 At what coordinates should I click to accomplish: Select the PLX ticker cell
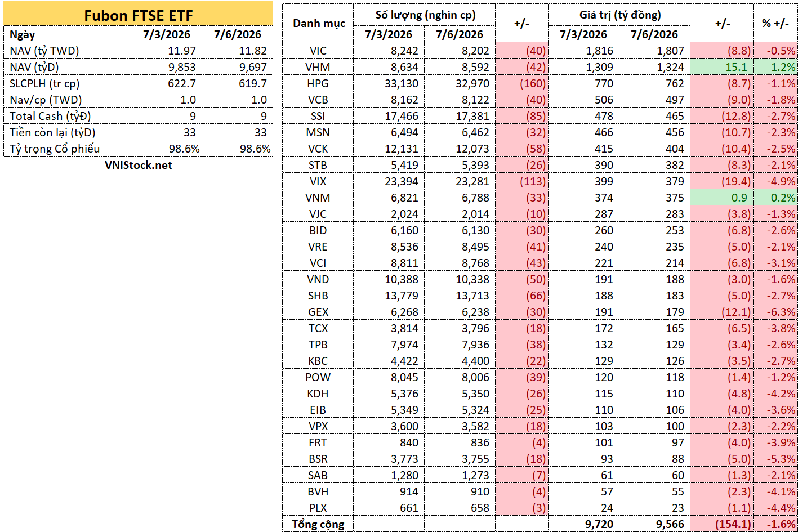[319, 508]
